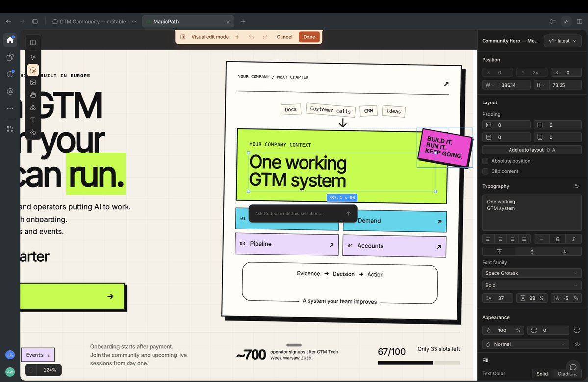The image size is (588, 382).
Task: Click the blue download icon bottom-left
Action: tap(10, 355)
